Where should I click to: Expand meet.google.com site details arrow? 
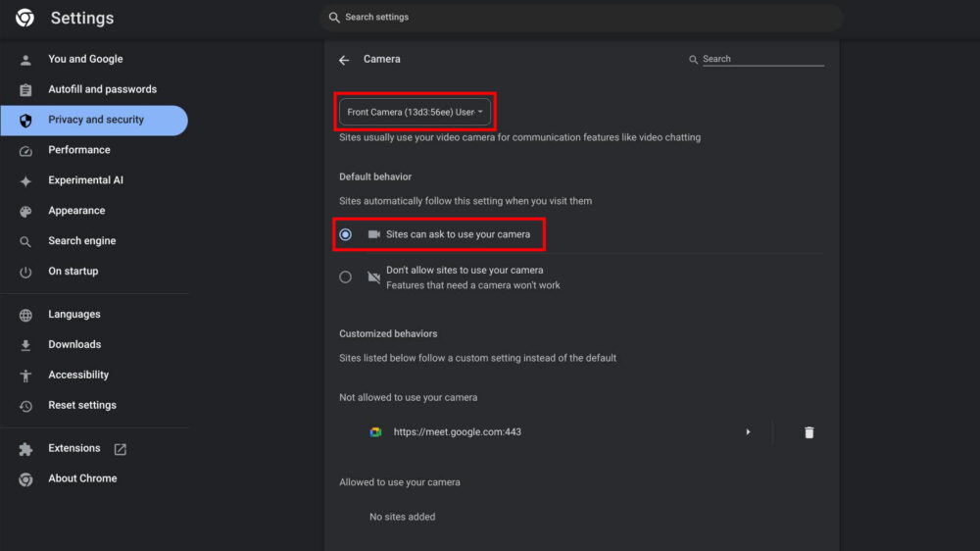point(748,432)
